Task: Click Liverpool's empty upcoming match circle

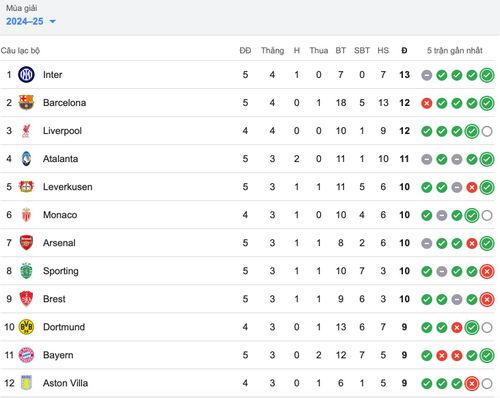Action: point(487,131)
